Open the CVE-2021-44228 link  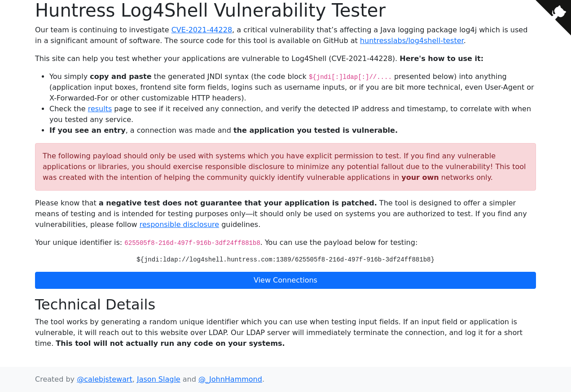pos(202,30)
